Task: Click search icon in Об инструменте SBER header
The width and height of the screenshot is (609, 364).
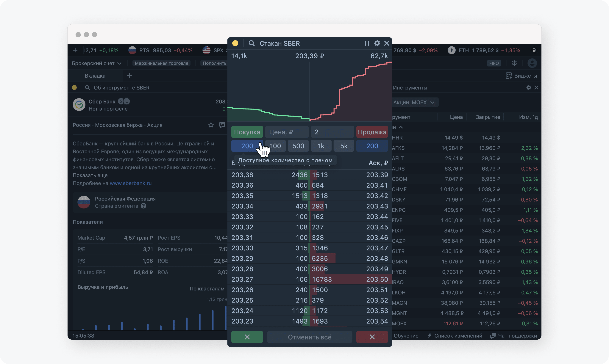Action: tap(87, 88)
